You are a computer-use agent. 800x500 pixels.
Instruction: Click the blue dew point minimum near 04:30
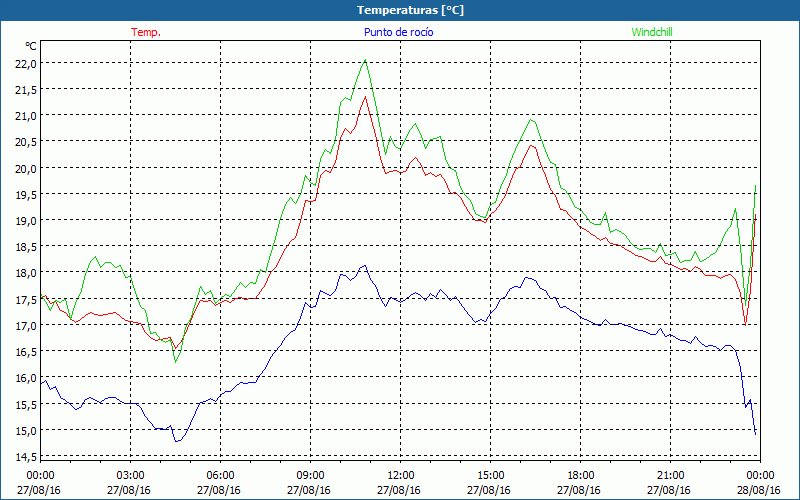(177, 441)
